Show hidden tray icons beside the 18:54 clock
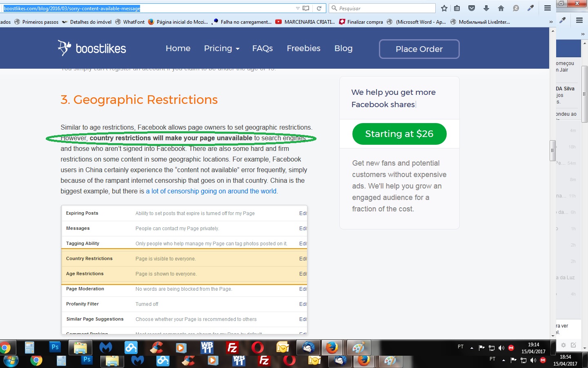The image size is (588, 368). coord(503,360)
